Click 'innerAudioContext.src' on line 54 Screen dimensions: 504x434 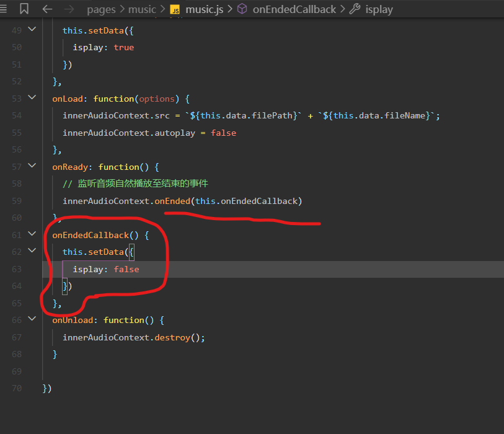click(116, 116)
